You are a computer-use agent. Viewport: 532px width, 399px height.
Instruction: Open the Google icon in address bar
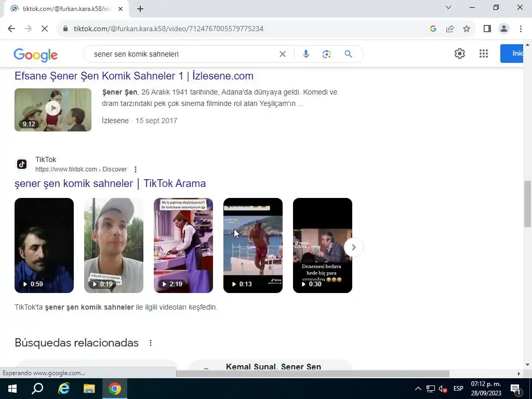click(x=433, y=29)
